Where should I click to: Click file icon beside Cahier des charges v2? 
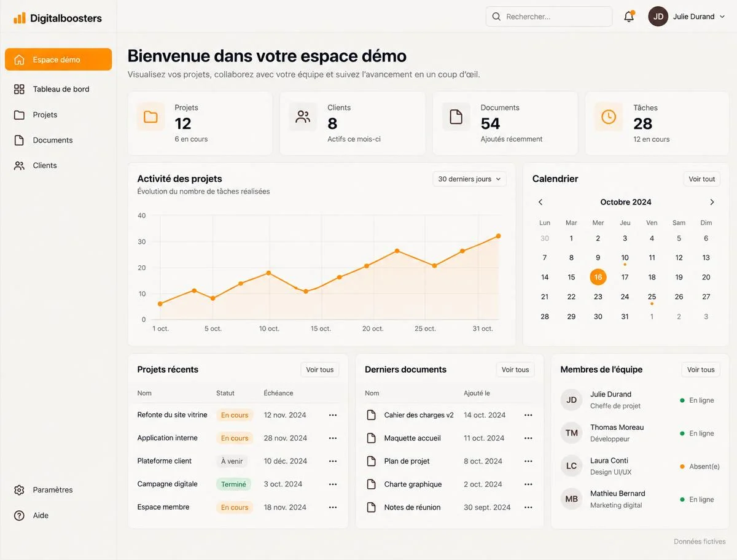[x=371, y=415]
